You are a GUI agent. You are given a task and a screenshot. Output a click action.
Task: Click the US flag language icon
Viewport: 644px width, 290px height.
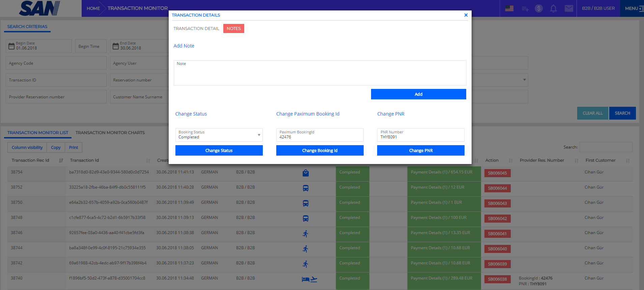click(509, 8)
